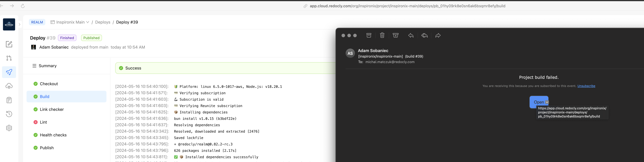This screenshot has height=162, width=644.
Task: Click the Forward arrow in mail window
Action: point(438,35)
